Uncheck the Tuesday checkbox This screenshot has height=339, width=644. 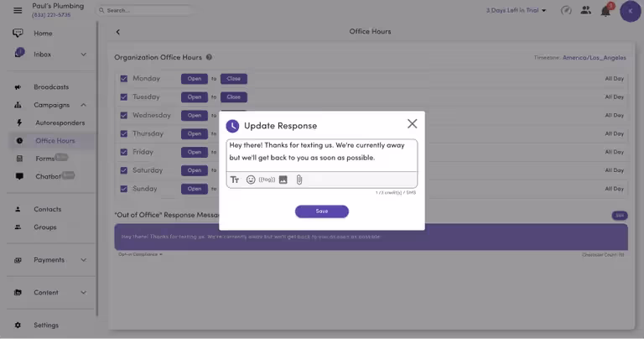[x=123, y=97]
